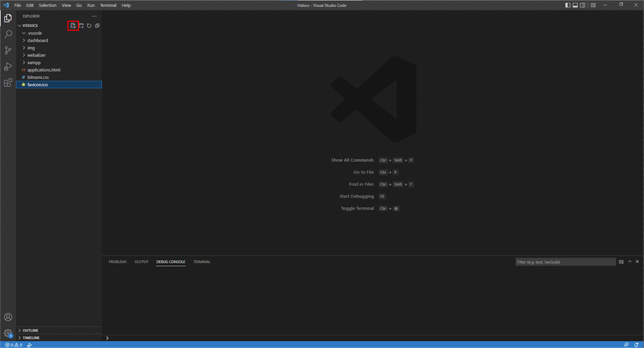Open the feedback icon in status bar
The image size is (644, 348).
coord(626,345)
